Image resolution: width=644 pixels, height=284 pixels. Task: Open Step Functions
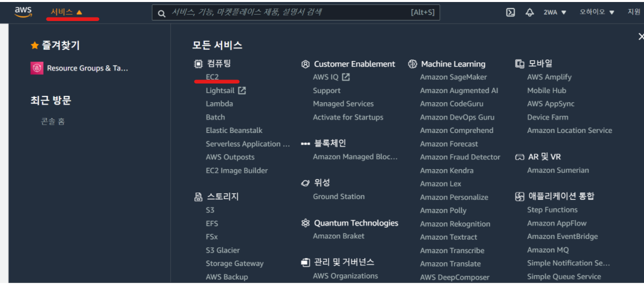(552, 209)
